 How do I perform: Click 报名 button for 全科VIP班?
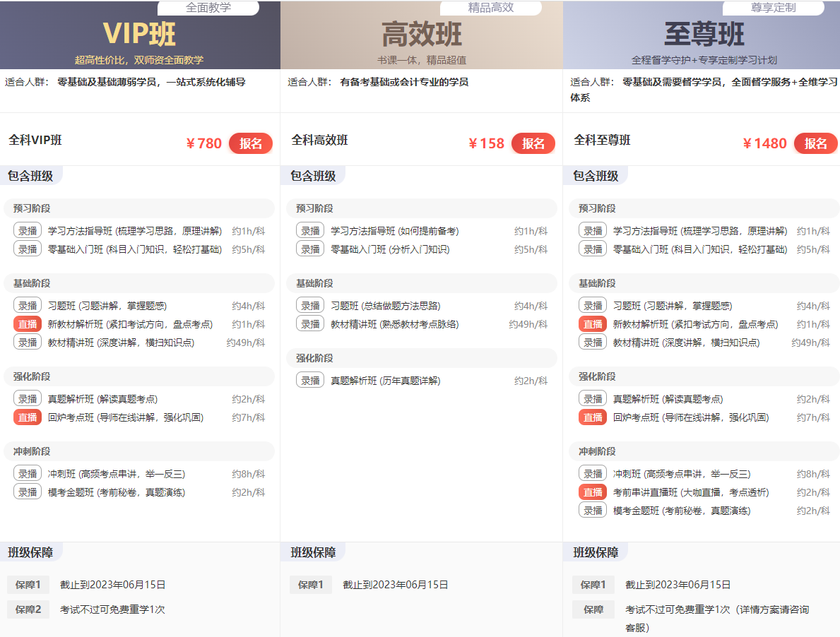250,143
